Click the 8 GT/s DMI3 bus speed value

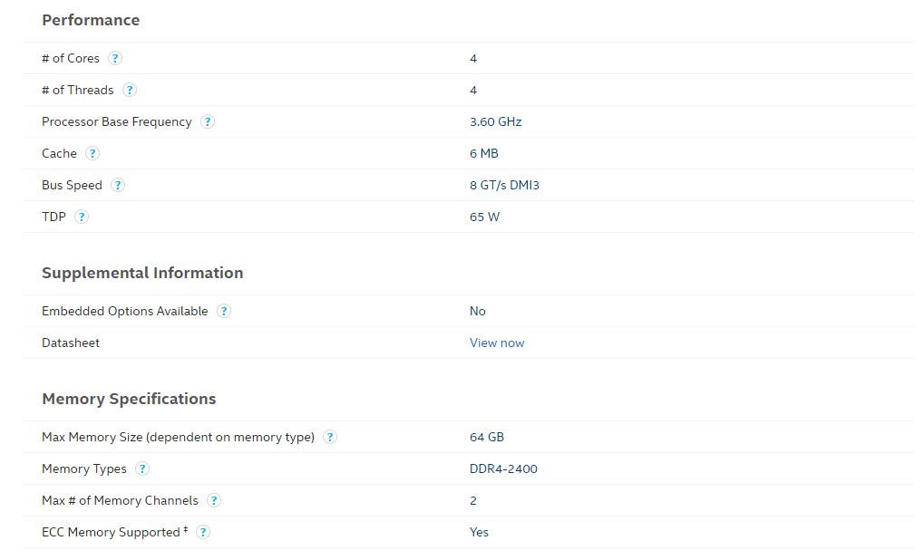tap(502, 185)
